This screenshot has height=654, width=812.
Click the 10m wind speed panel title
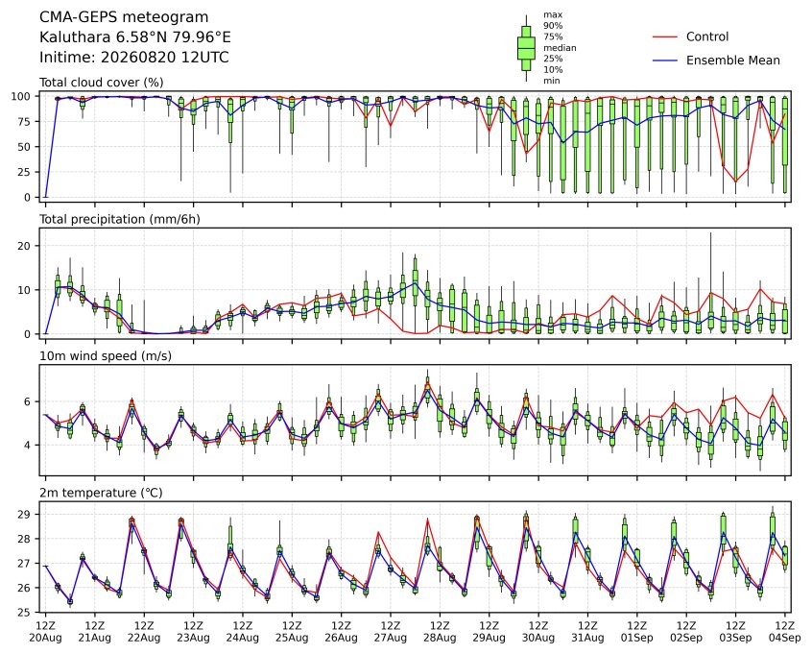click(106, 356)
